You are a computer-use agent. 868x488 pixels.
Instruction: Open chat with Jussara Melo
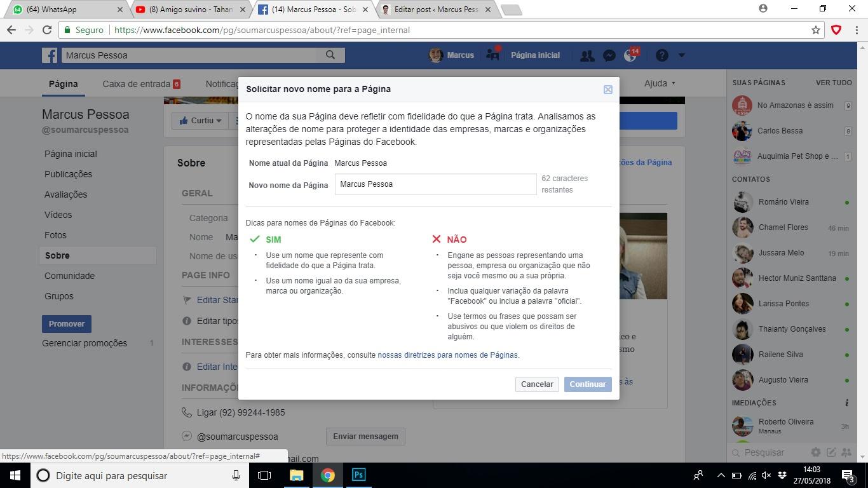(x=792, y=253)
